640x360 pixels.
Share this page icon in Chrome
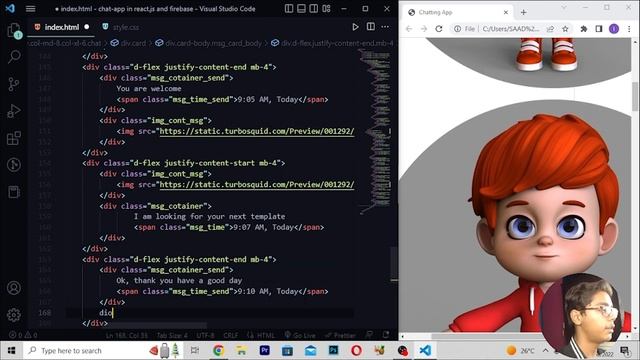click(x=551, y=29)
